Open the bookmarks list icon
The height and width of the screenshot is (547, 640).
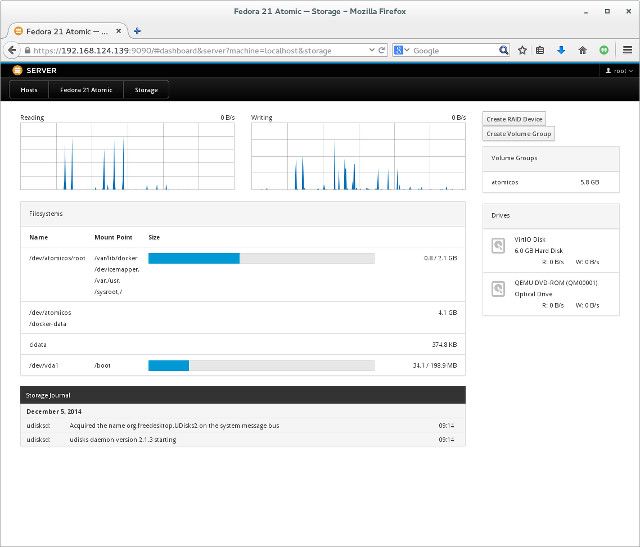coord(540,50)
